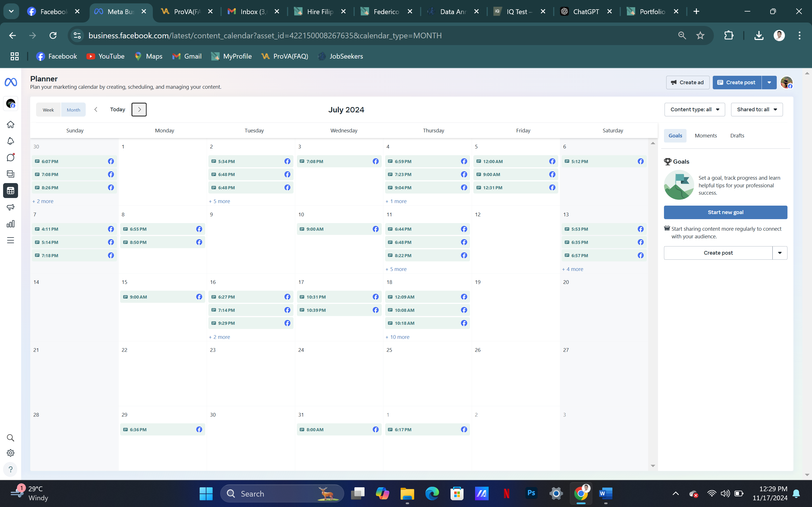Expand the Content type: all dropdown
This screenshot has height=507, width=812.
click(694, 110)
